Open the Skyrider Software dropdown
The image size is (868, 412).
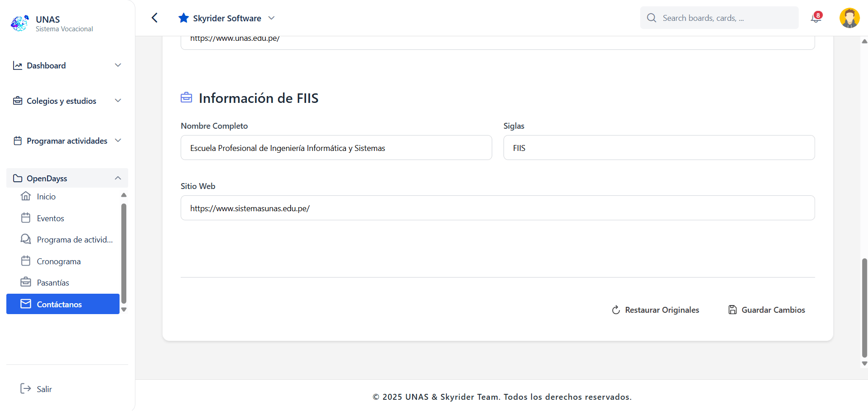271,18
